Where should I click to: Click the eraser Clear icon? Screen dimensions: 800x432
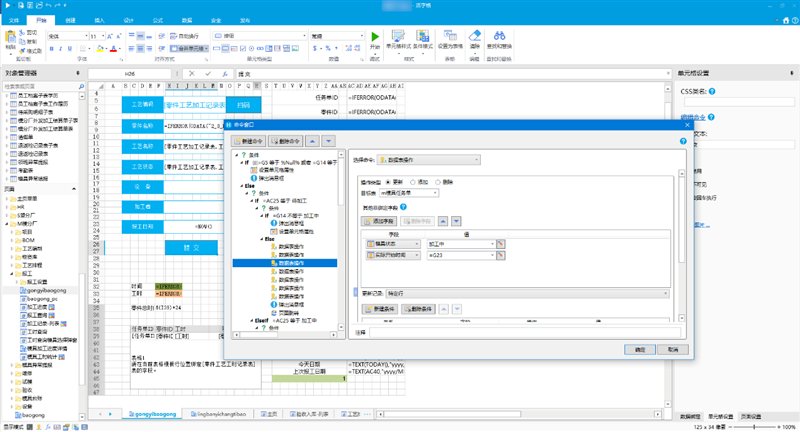click(x=474, y=35)
